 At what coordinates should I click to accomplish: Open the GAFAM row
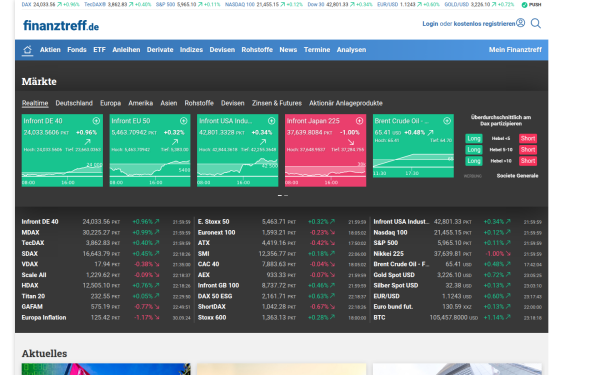106,307
